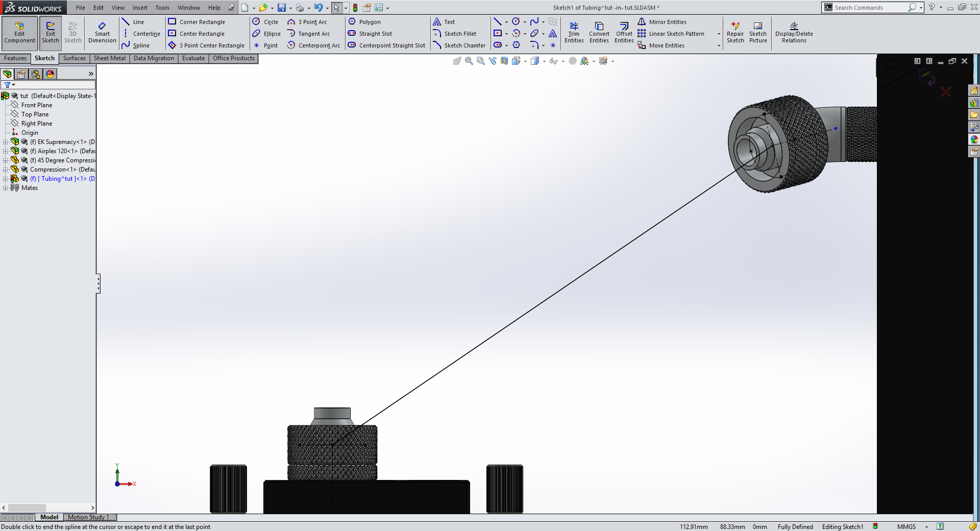
Task: Choose the 3 Point Arc tool
Action: [307, 22]
